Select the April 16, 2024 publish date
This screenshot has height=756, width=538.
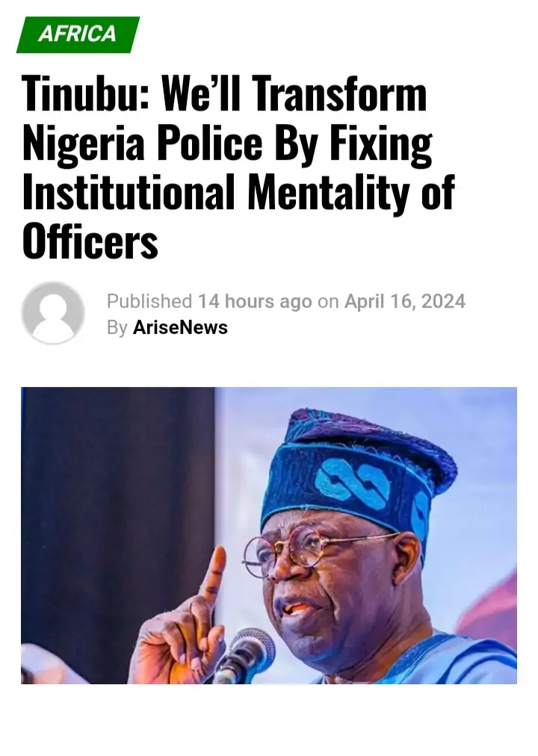(x=404, y=302)
